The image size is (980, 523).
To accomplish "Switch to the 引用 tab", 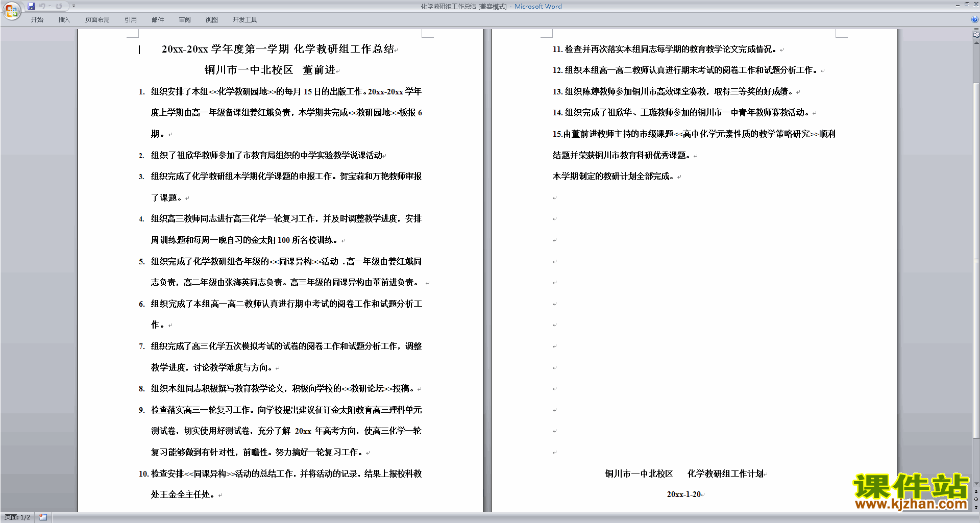I will pos(130,20).
